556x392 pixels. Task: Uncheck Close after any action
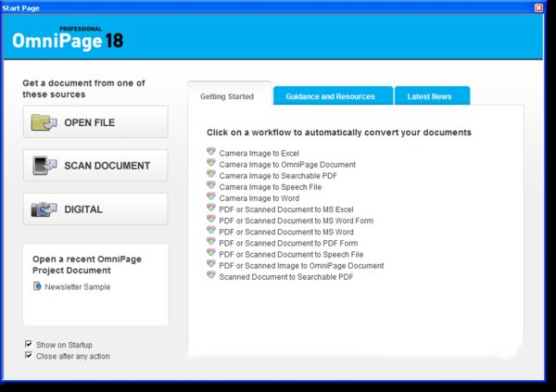[29, 355]
